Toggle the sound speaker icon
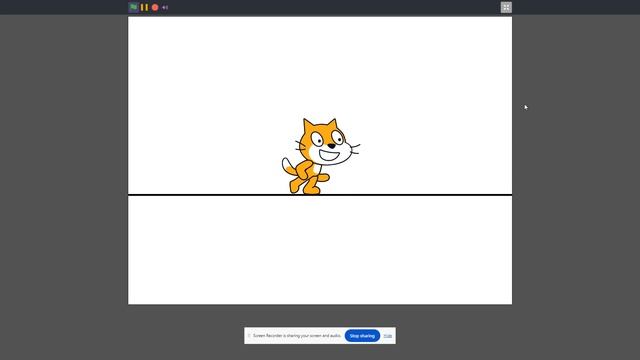This screenshot has height=360, width=640. coord(165,7)
